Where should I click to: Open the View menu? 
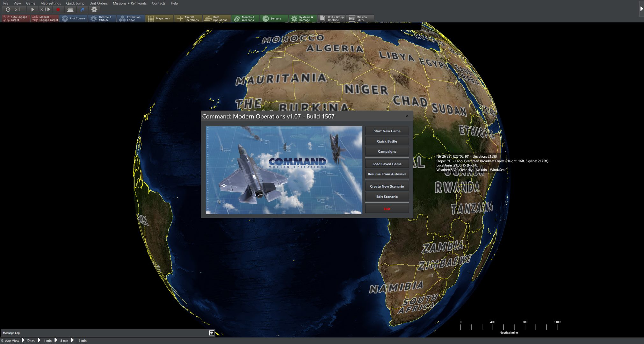17,3
